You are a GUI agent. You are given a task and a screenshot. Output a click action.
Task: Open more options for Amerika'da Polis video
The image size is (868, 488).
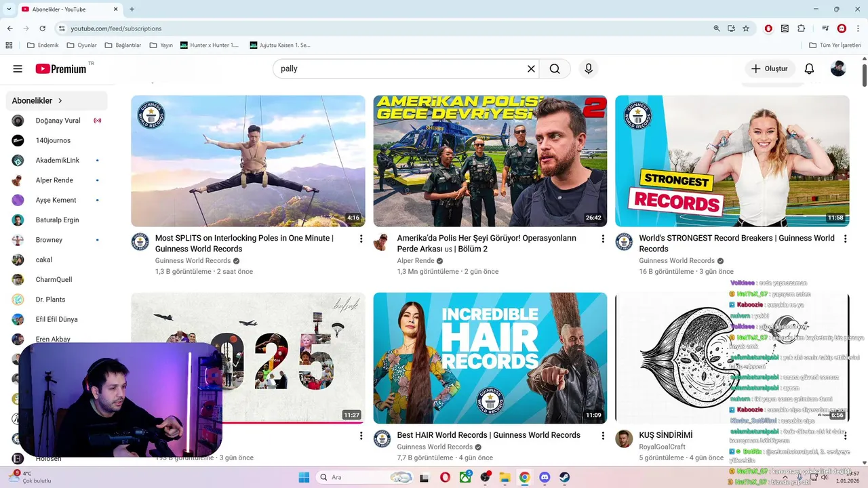coord(603,239)
